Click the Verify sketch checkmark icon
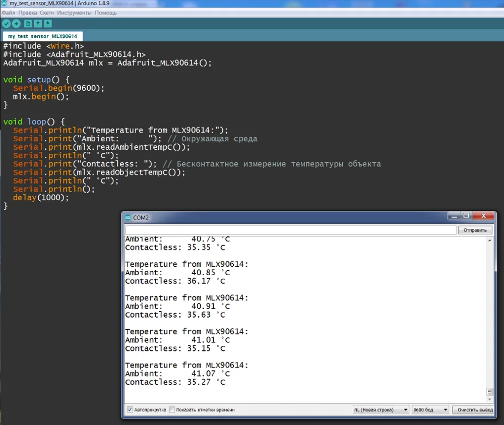The height and width of the screenshot is (425, 504). pos(6,24)
